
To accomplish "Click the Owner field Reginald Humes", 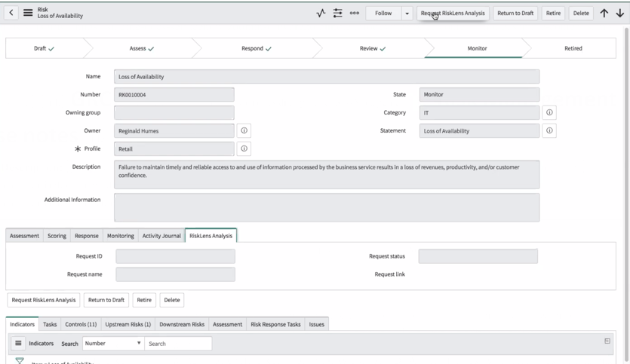I will pyautogui.click(x=174, y=131).
